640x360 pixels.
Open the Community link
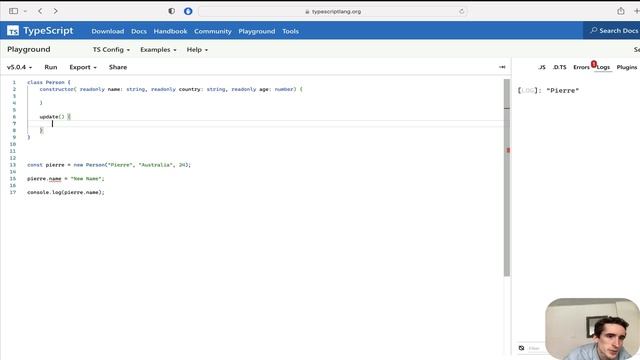tap(213, 31)
